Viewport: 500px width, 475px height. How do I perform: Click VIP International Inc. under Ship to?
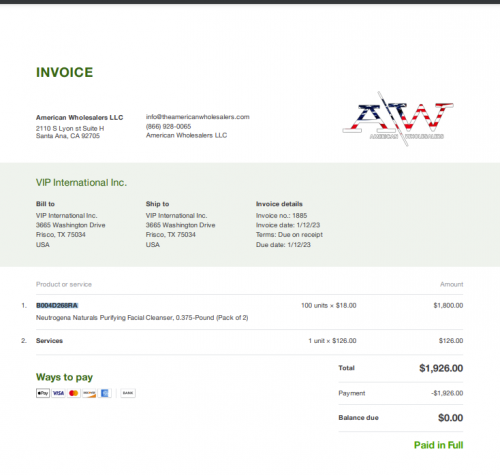(x=176, y=215)
